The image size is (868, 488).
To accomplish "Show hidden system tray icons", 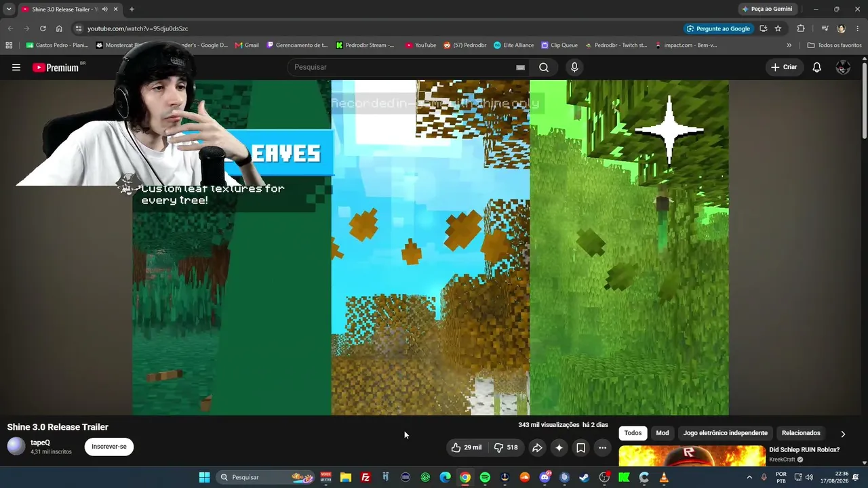I will point(749,477).
